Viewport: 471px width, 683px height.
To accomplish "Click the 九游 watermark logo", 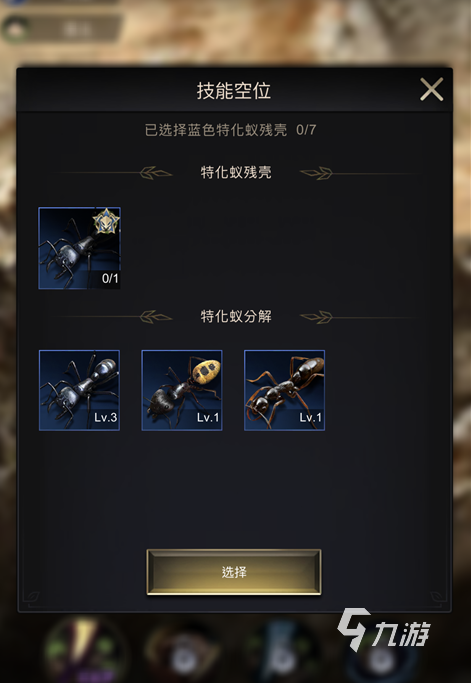I will tap(384, 630).
